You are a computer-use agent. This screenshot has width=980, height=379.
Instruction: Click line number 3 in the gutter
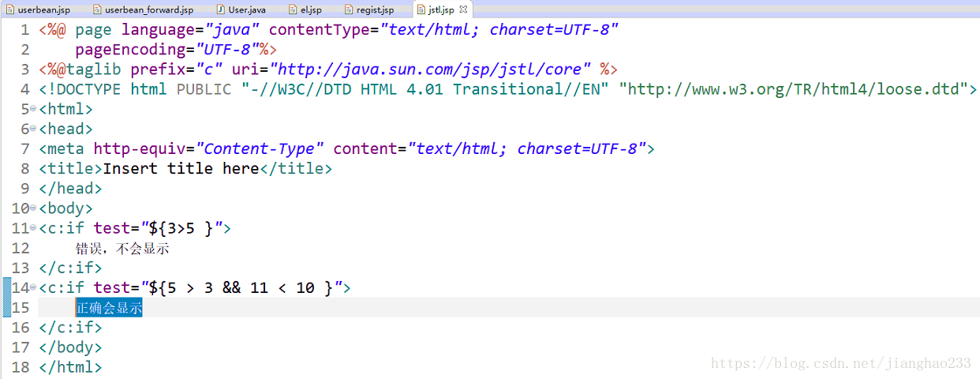pos(24,69)
